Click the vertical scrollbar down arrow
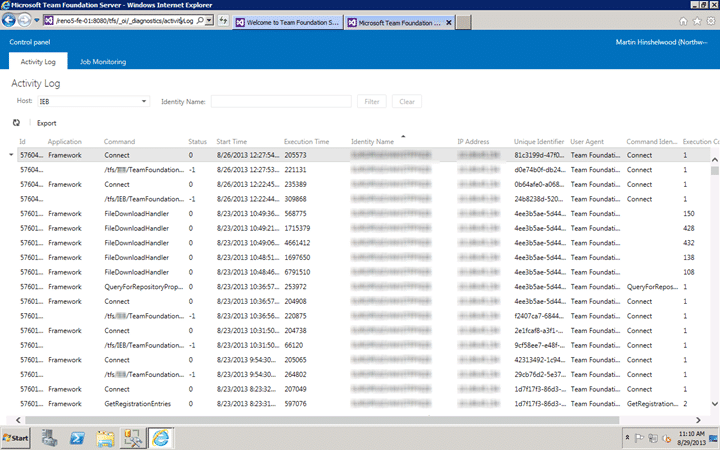 (x=714, y=404)
